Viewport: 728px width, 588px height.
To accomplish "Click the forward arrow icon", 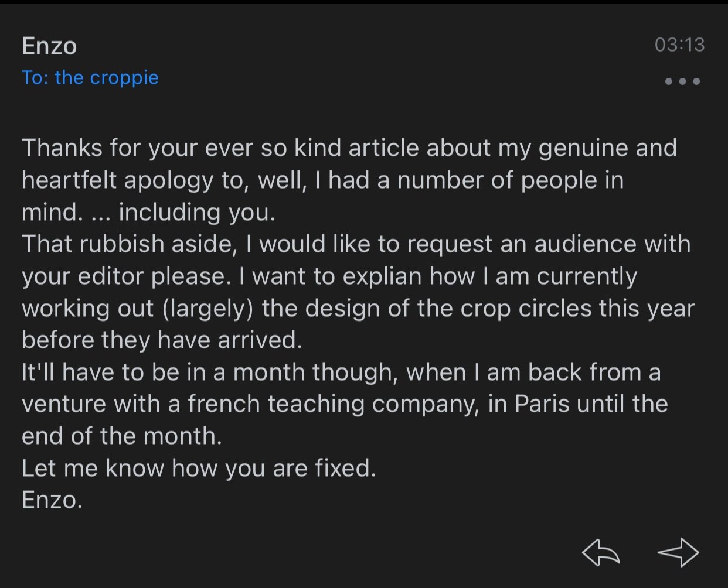I will point(678,552).
